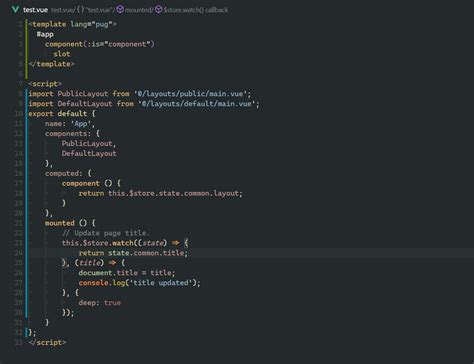Click the <template lang="pug"> opening tag
474x364 pixels.
[73, 24]
